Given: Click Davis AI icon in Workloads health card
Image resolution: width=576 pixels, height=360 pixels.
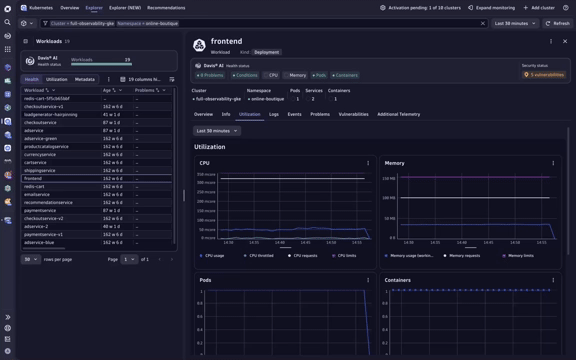Looking at the screenshot, I should click(30, 61).
